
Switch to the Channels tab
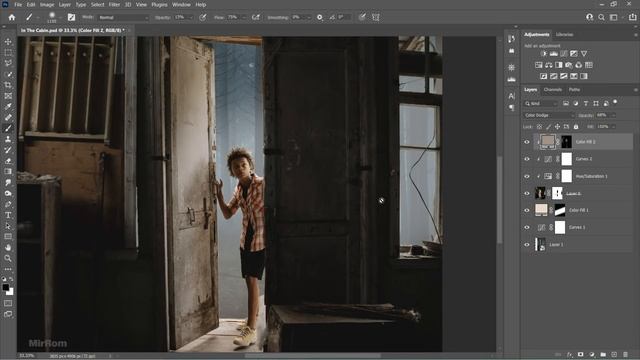tap(553, 90)
